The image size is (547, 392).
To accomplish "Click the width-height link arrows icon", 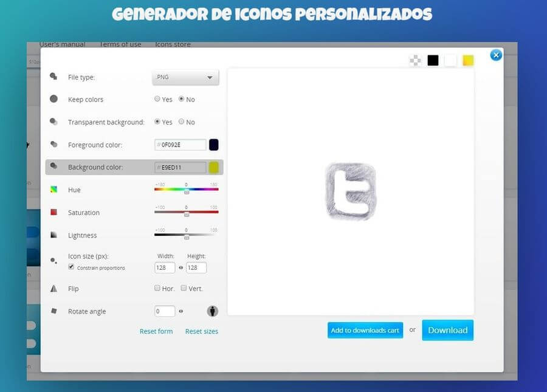I will tap(181, 267).
